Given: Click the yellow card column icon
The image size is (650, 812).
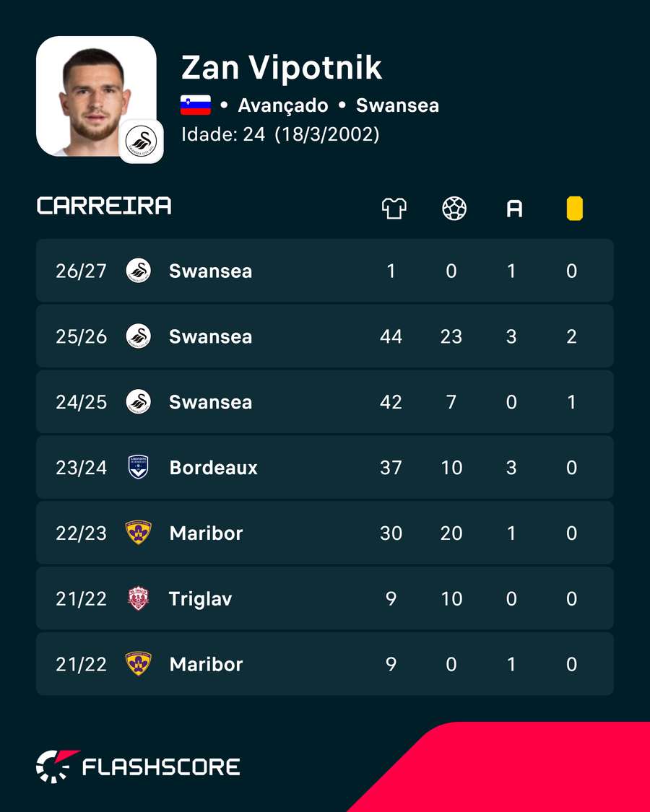Looking at the screenshot, I should (574, 209).
